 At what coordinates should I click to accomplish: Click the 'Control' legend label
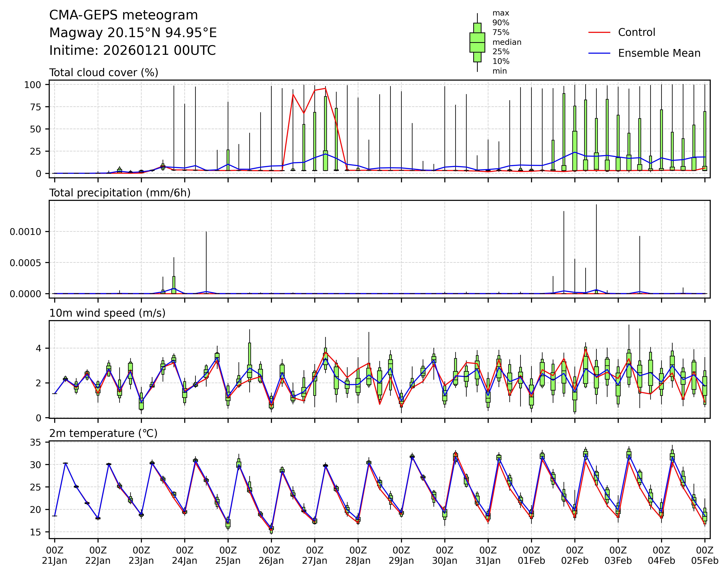coord(636,32)
